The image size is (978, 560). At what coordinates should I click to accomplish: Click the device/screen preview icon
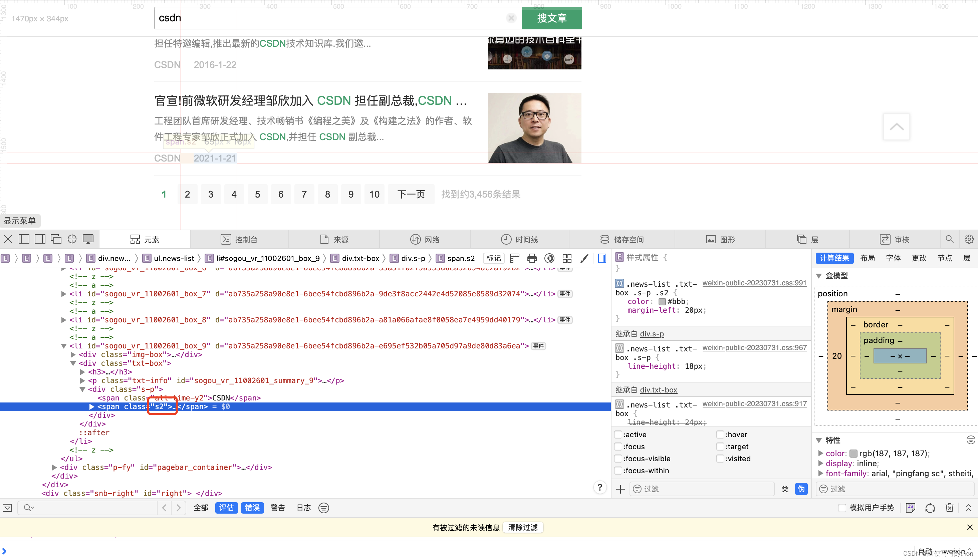(88, 239)
